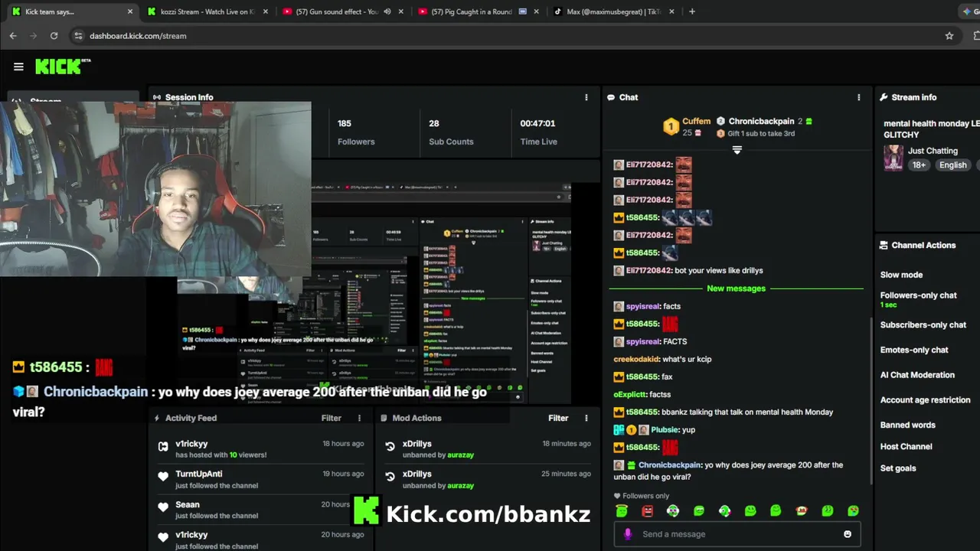The image size is (980, 551).
Task: Open Mod Actions three-dot menu
Action: (x=586, y=418)
